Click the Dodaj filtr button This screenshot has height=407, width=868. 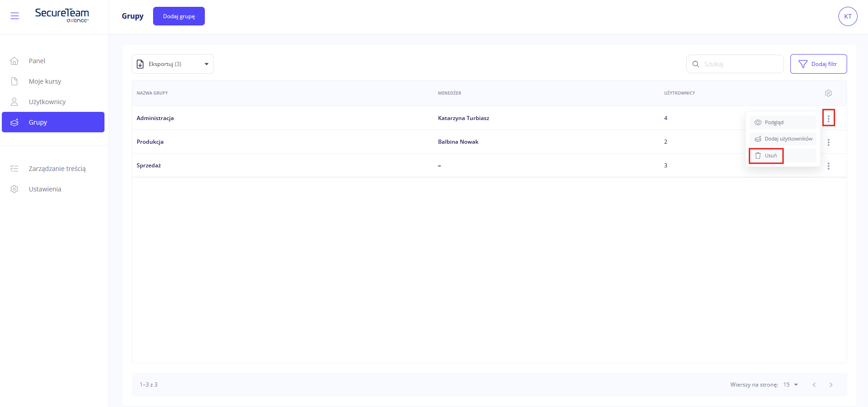point(818,64)
